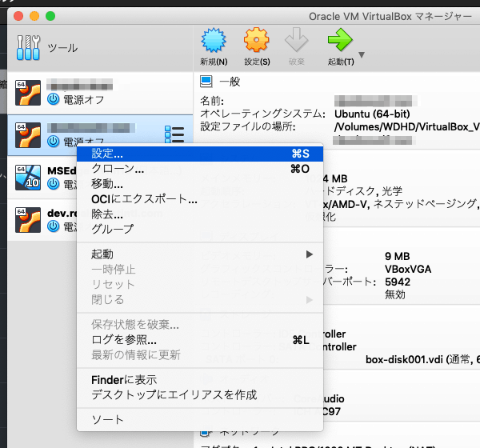The width and height of the screenshot is (480, 448).
Task: Select グループ in the context menu
Action: (200, 229)
